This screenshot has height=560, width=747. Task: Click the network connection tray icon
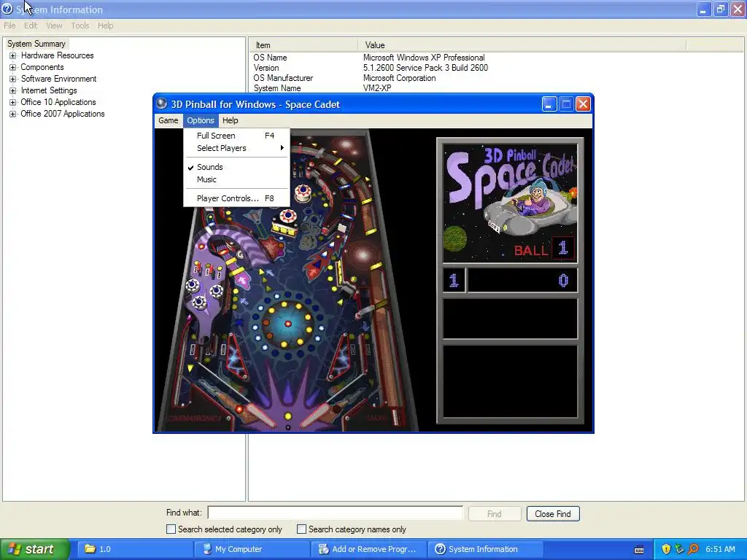[679, 549]
